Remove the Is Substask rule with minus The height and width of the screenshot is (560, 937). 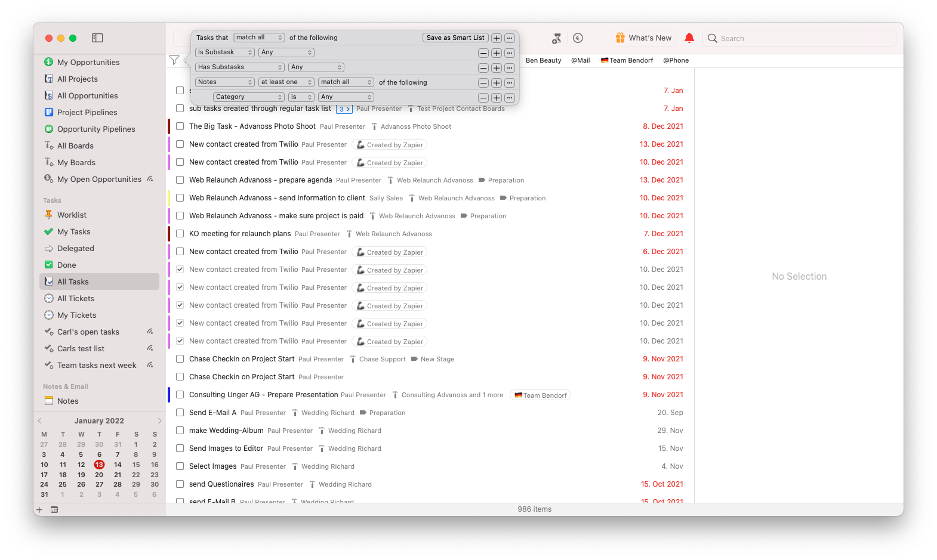pyautogui.click(x=483, y=53)
